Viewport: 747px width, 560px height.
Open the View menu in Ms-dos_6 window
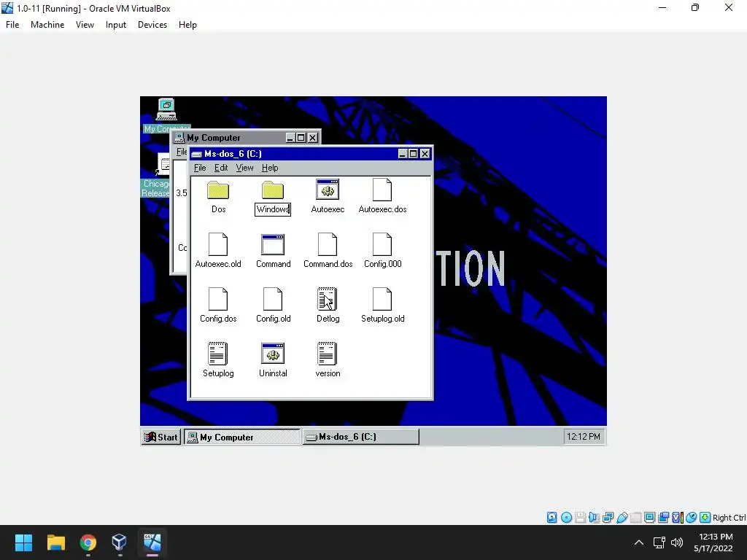[245, 168]
